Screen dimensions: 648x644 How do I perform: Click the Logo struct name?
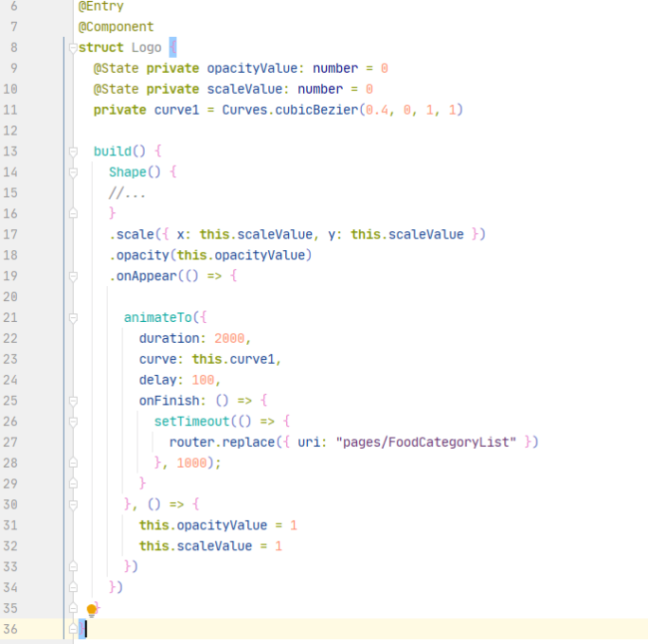coord(146,48)
